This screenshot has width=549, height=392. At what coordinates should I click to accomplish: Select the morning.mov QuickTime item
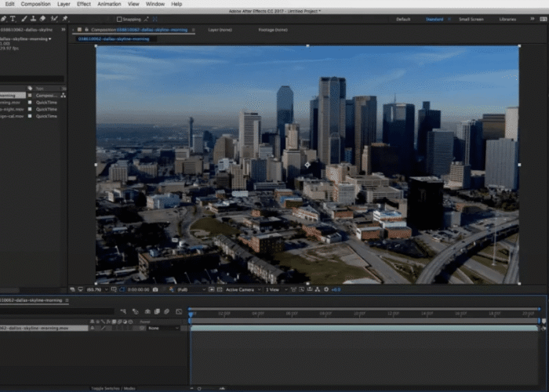(x=10, y=102)
